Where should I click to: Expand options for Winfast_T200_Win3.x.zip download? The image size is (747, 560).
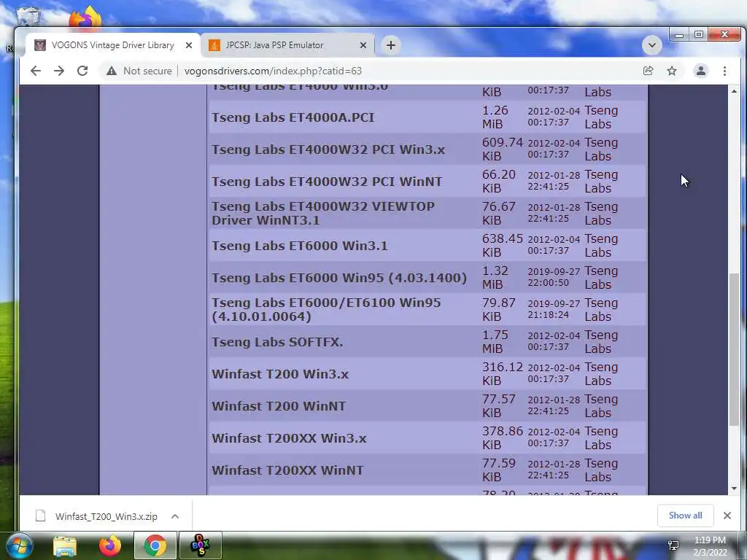tap(175, 516)
